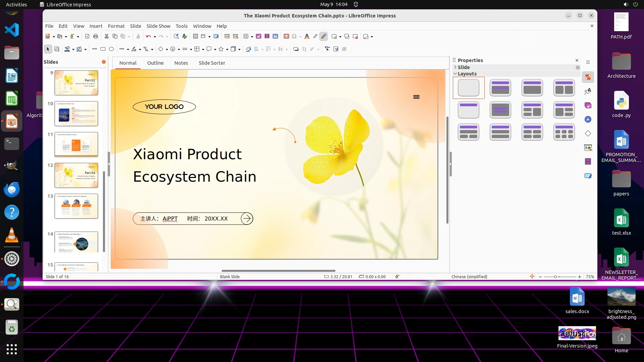Select the Rectangle shape tool
The width and height of the screenshot is (644, 362).
pyautogui.click(x=103, y=49)
